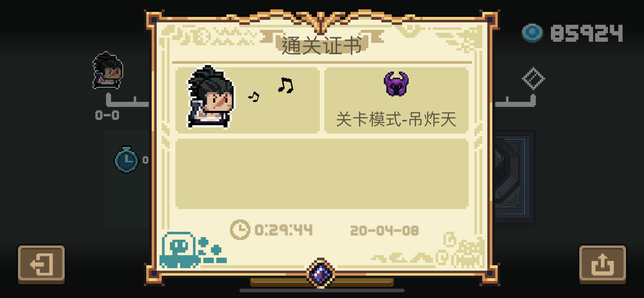Select the blue gem currency icon

(x=532, y=33)
